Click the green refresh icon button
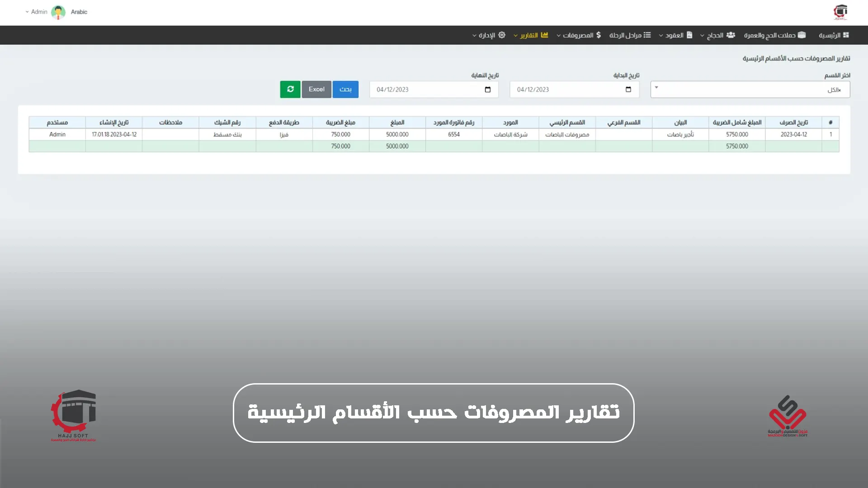The height and width of the screenshot is (488, 868). (x=290, y=89)
